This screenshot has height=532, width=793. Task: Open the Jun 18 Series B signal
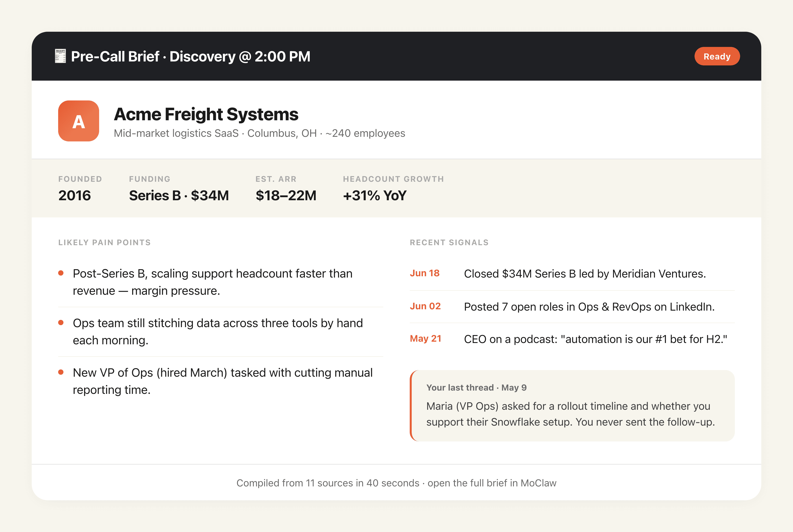point(572,274)
